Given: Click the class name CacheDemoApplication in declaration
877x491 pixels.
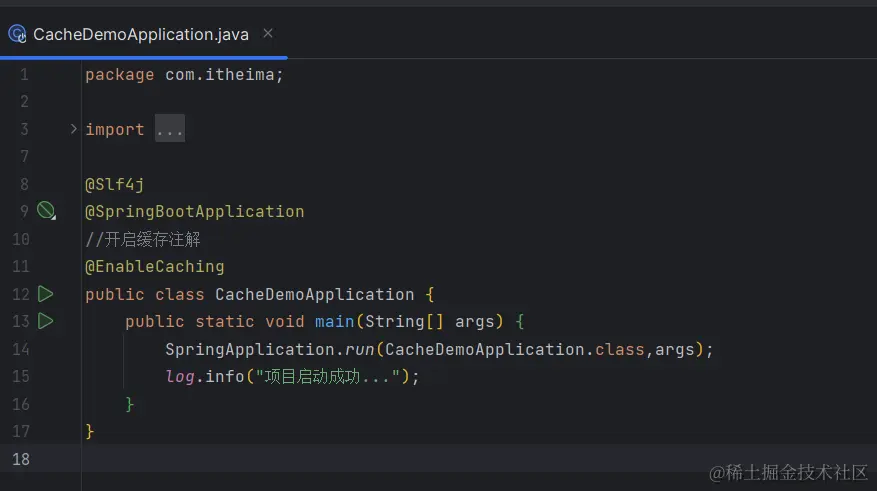Looking at the screenshot, I should point(315,294).
